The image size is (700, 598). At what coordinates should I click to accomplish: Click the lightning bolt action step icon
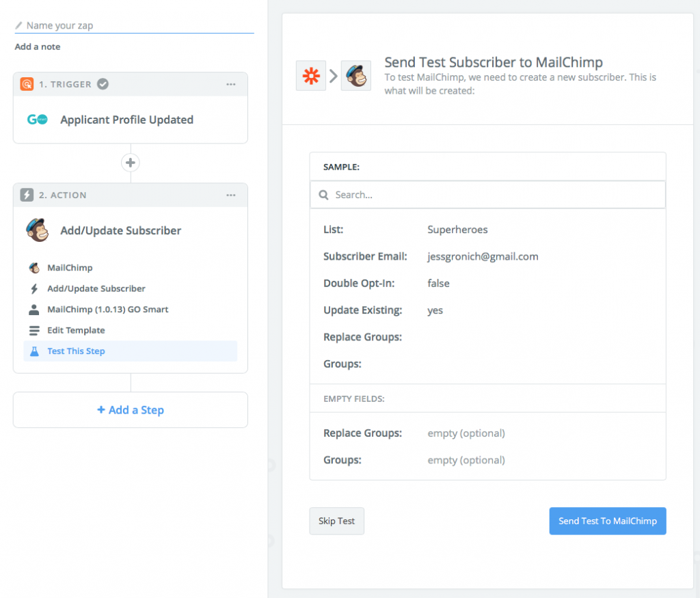click(x=27, y=195)
